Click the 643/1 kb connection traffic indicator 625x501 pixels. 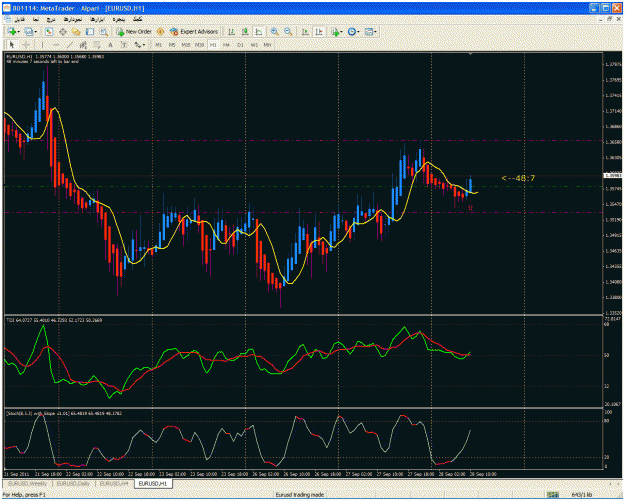[582, 495]
